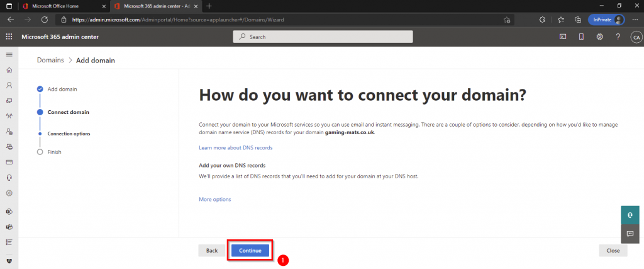Click the Continue button
The height and width of the screenshot is (269, 644).
(250, 251)
